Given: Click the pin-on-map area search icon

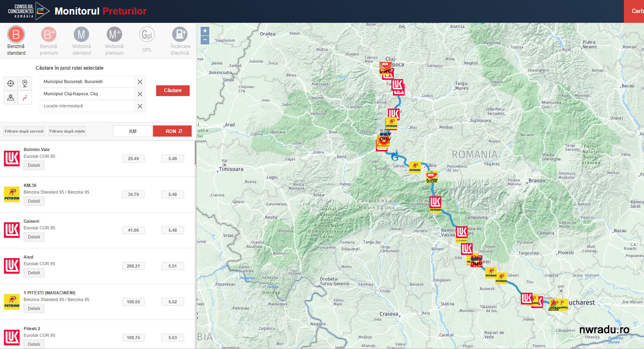Looking at the screenshot, I should click(x=11, y=98).
